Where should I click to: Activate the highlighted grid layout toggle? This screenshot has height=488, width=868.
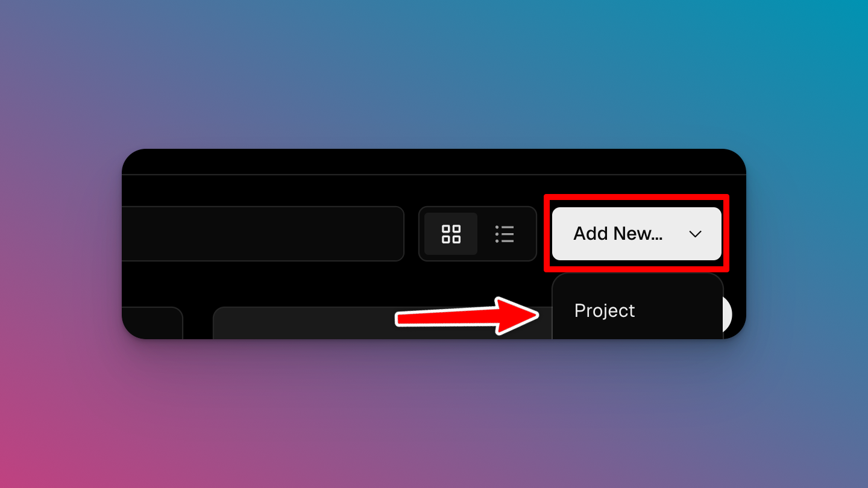[x=451, y=234]
